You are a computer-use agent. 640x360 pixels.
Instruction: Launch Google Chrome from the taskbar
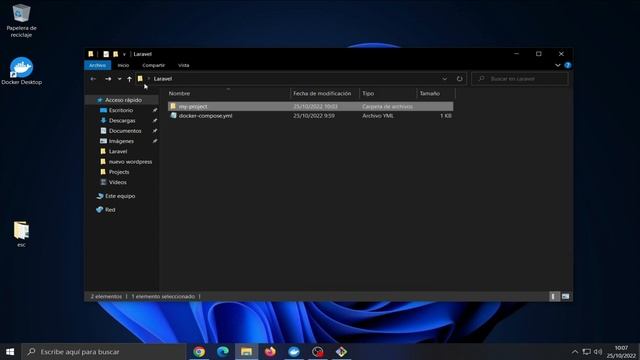pos(199,351)
